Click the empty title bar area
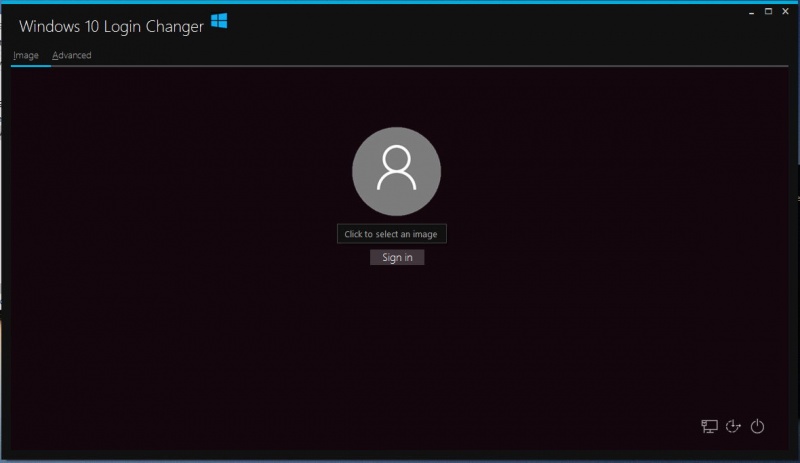The width and height of the screenshot is (800, 463). point(480,25)
